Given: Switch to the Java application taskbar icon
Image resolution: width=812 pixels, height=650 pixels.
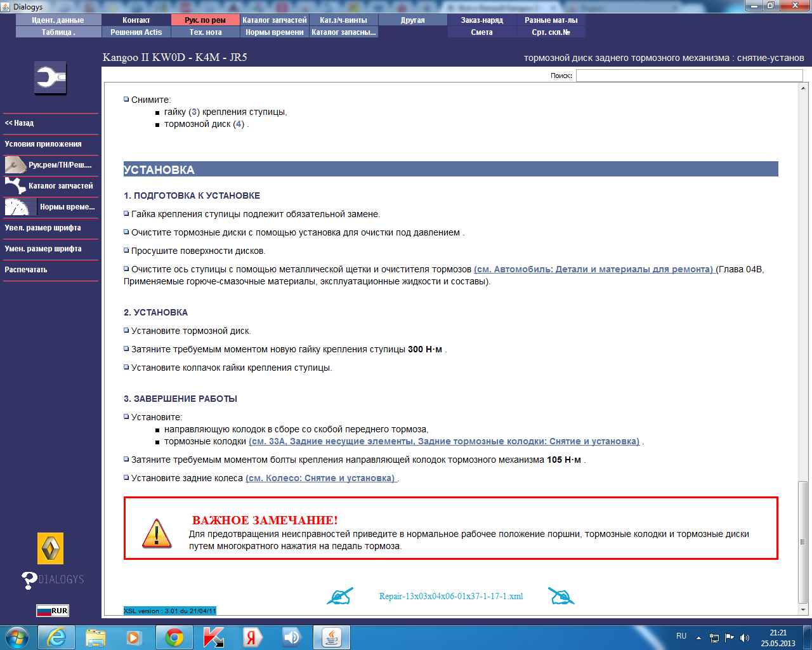Looking at the screenshot, I should click(332, 637).
